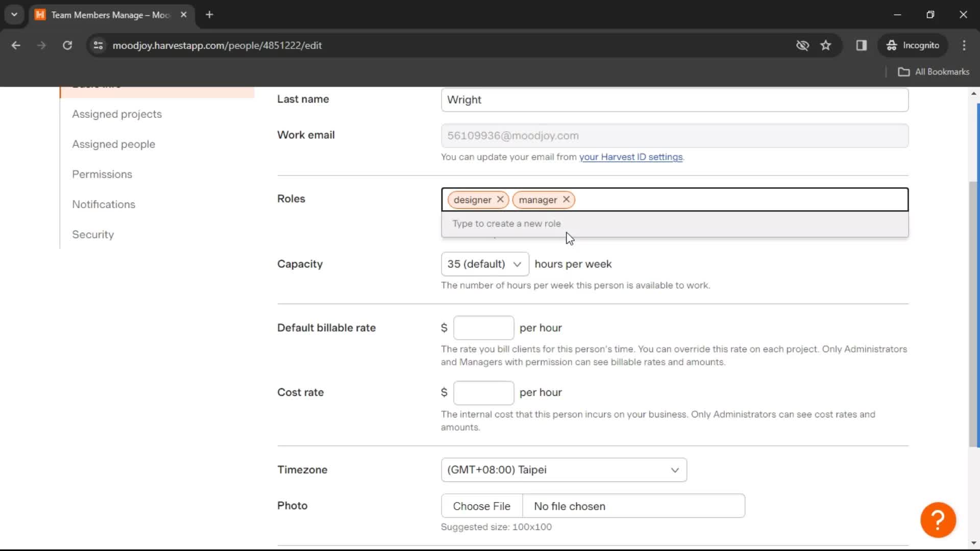Open Assigned people section
The width and height of the screenshot is (980, 551).
[x=113, y=144]
